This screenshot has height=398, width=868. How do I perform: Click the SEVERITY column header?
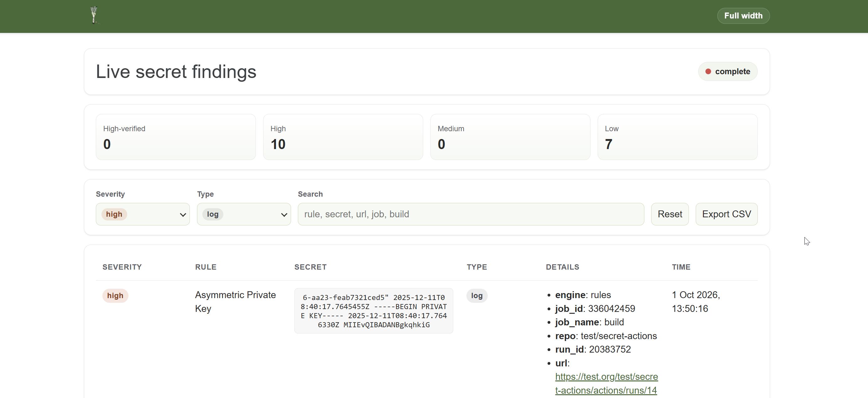[x=122, y=267]
